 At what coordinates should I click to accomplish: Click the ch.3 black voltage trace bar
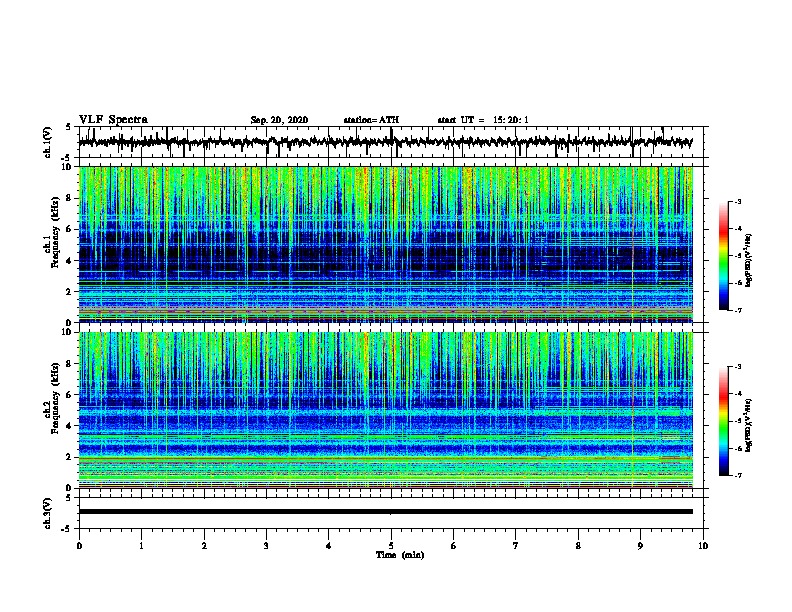385,512
